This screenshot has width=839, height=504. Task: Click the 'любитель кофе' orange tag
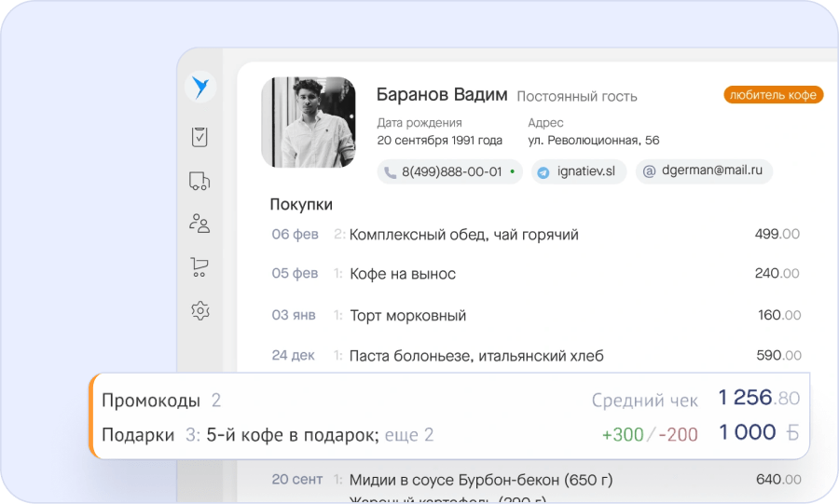773,95
